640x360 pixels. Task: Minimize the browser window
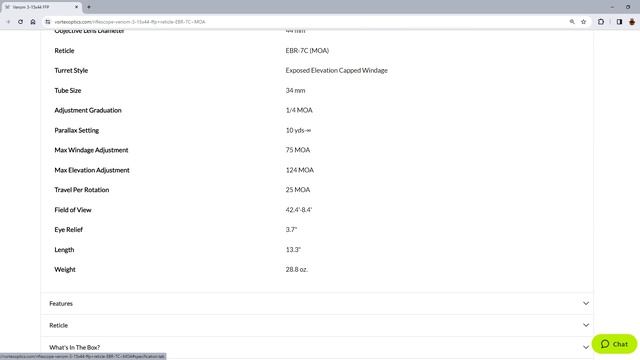click(x=612, y=7)
